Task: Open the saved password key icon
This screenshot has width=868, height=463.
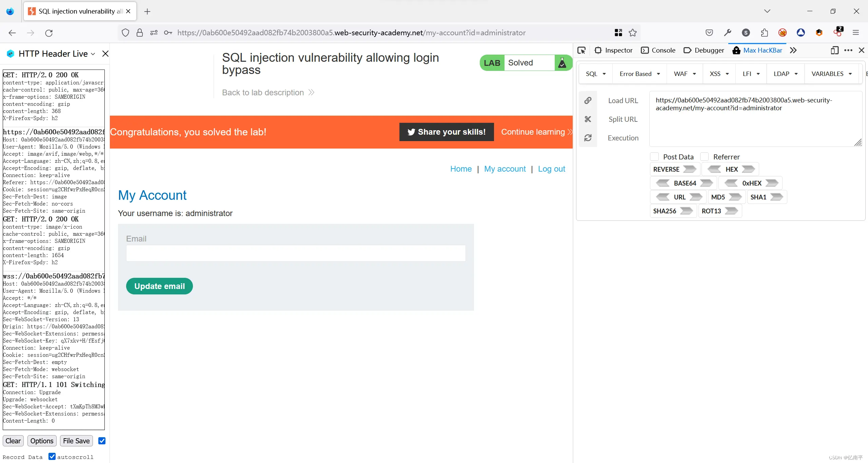Action: (x=168, y=33)
